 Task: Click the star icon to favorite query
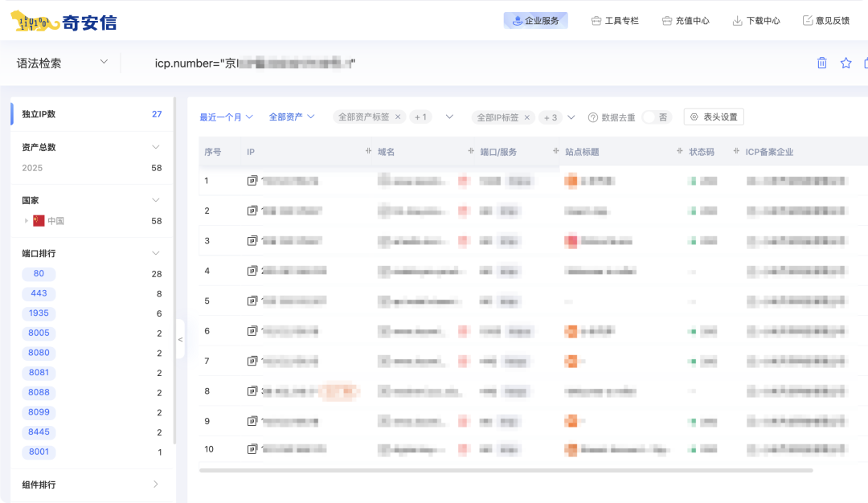845,63
